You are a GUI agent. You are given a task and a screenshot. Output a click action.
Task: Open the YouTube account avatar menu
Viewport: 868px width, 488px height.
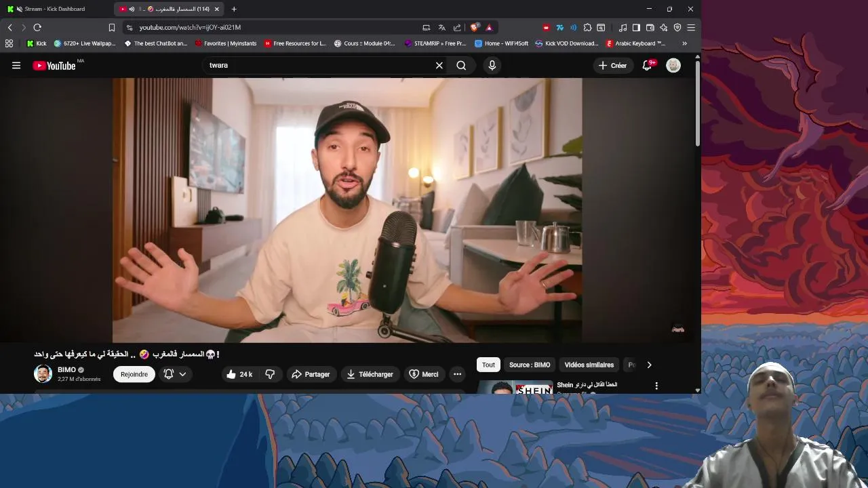[673, 66]
